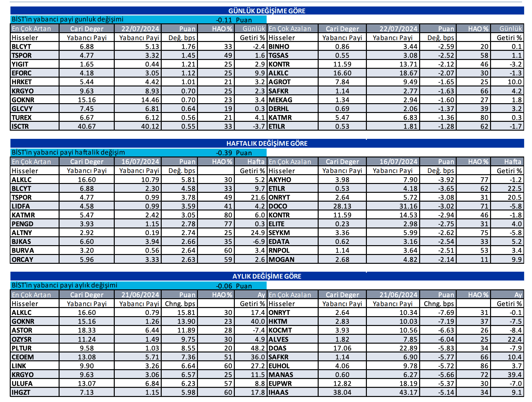
Task: Select the AKYHO ticker in weekly decliners
Action: (280, 180)
